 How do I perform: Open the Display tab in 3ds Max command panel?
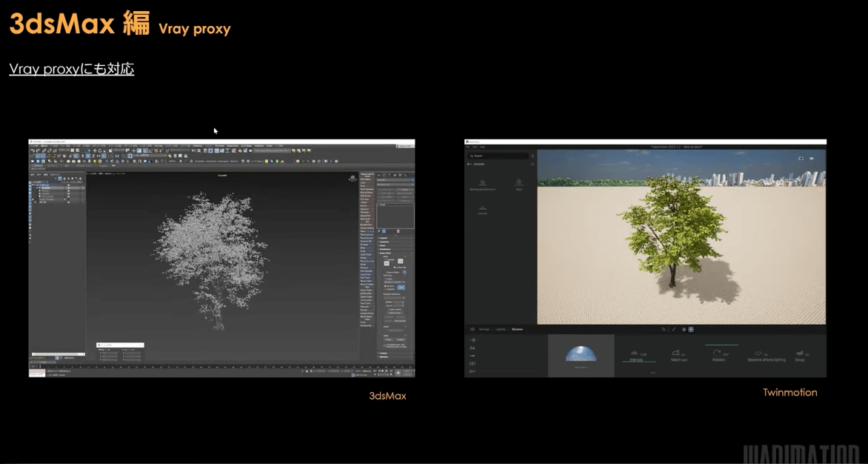[x=401, y=176]
